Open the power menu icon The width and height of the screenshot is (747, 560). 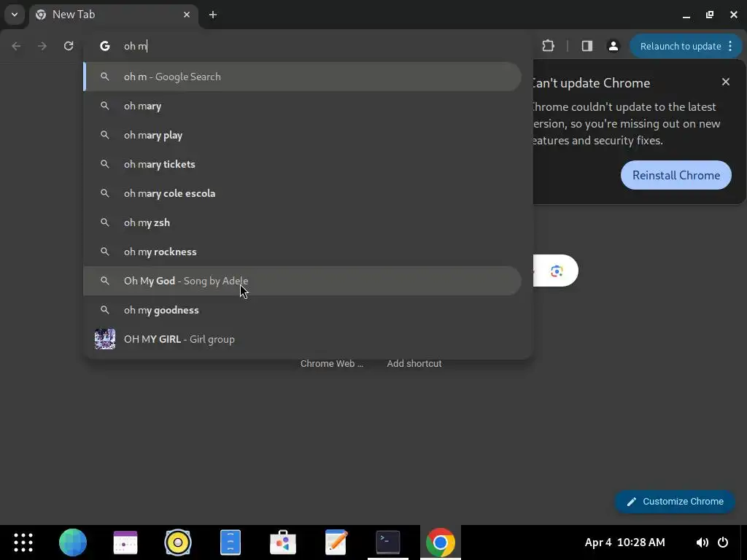click(723, 542)
